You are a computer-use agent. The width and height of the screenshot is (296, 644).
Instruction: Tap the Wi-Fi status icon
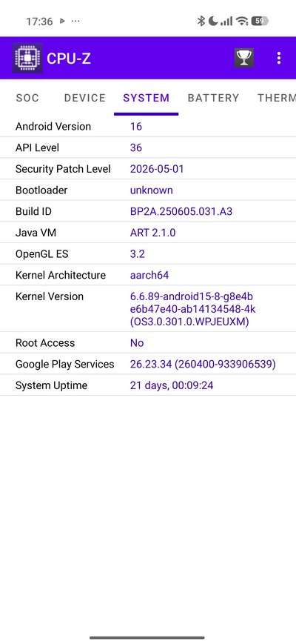pyautogui.click(x=243, y=21)
